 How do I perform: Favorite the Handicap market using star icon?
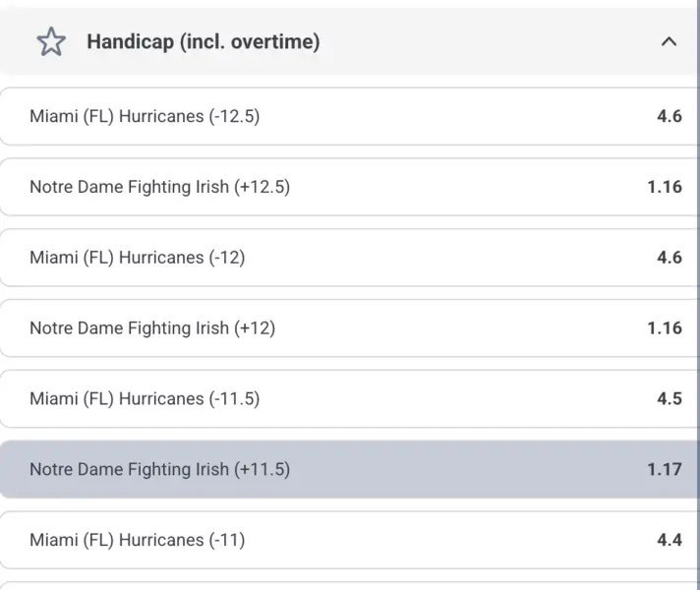coord(50,42)
